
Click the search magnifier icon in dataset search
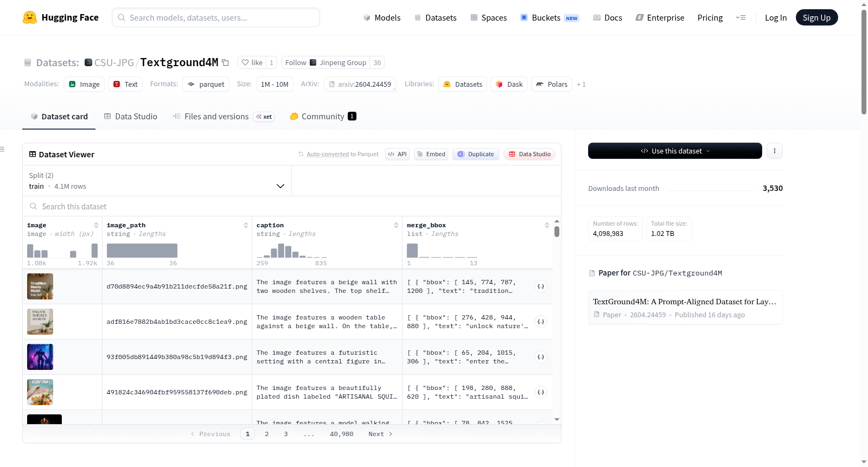34,206
